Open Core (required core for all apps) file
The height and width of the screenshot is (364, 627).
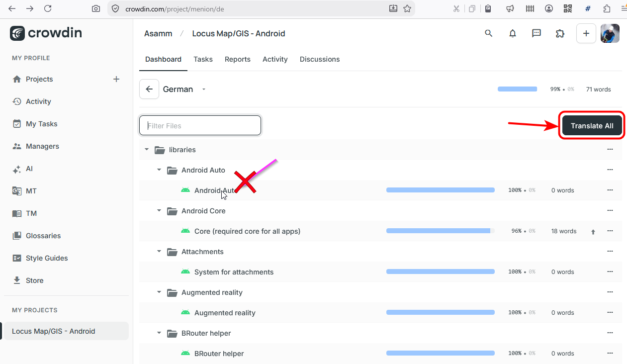coord(247,231)
